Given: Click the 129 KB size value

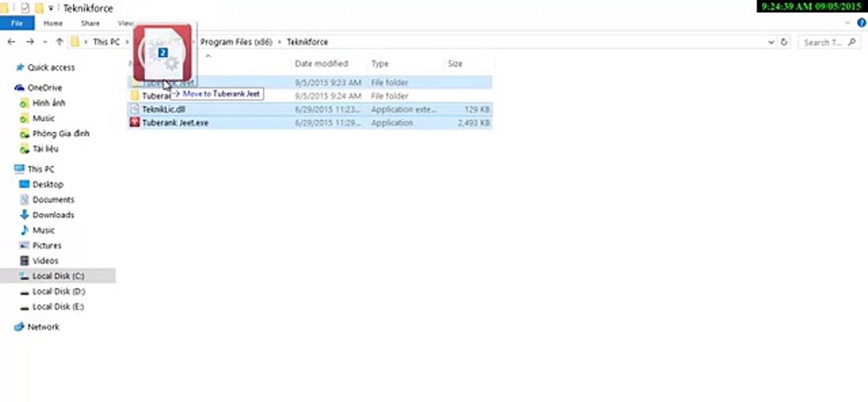Looking at the screenshot, I should pos(476,109).
